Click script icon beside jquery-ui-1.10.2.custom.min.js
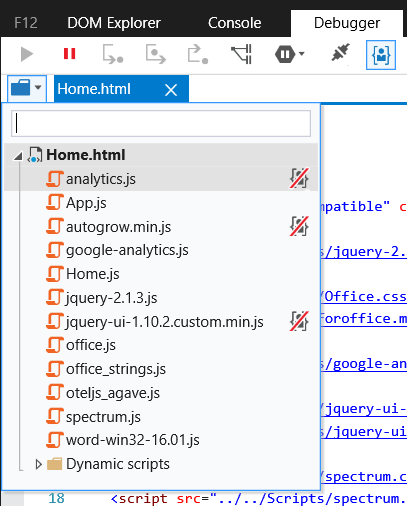 point(55,321)
